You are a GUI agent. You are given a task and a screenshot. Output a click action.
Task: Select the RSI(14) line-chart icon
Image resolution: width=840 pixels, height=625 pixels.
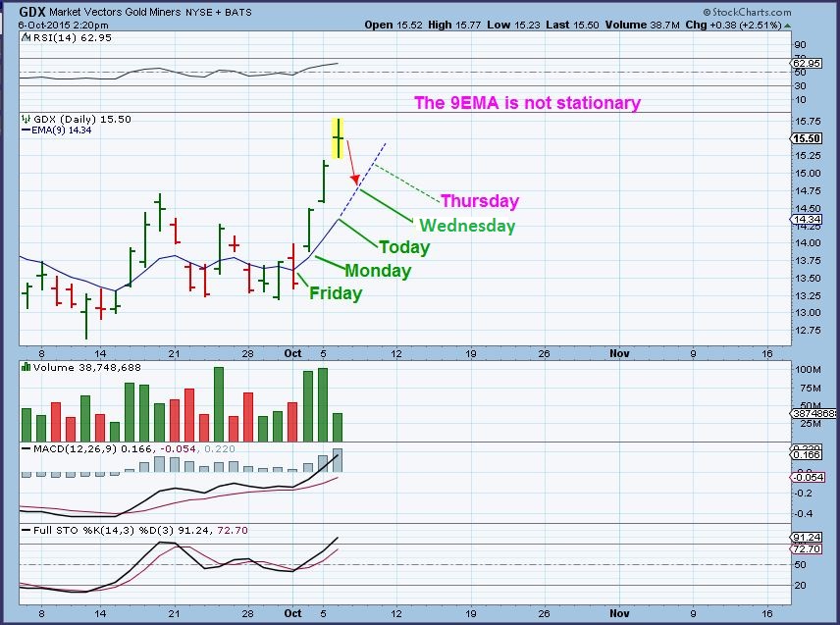click(x=26, y=37)
